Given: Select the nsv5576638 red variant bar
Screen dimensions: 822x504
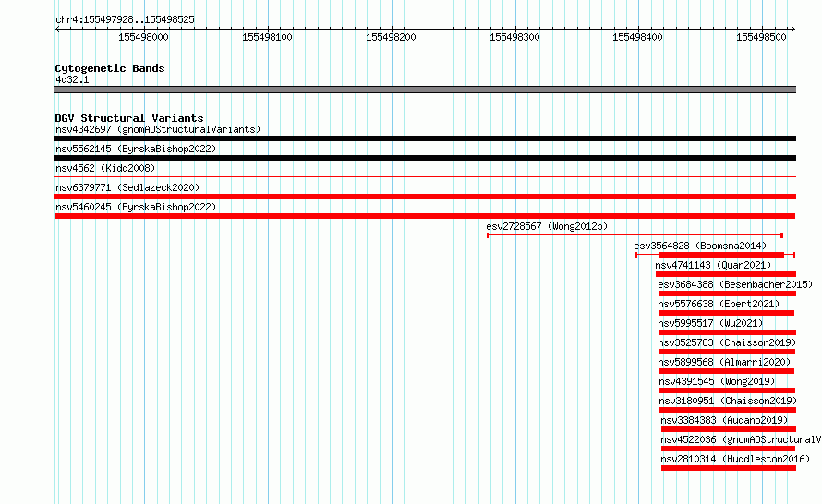Looking at the screenshot, I should click(x=726, y=313).
